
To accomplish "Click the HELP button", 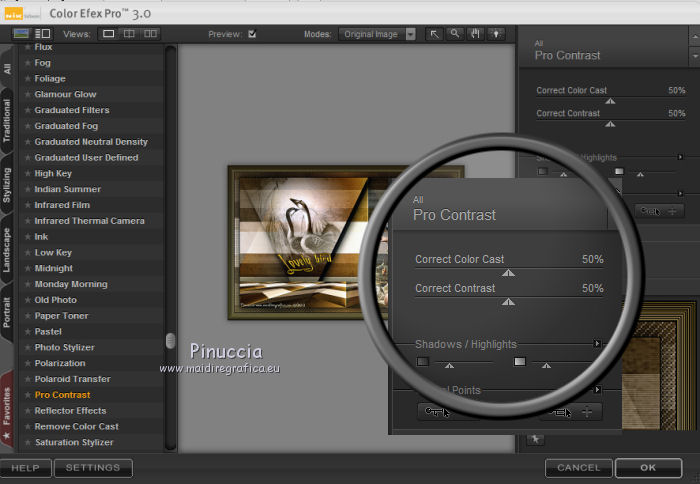I will 25,468.
